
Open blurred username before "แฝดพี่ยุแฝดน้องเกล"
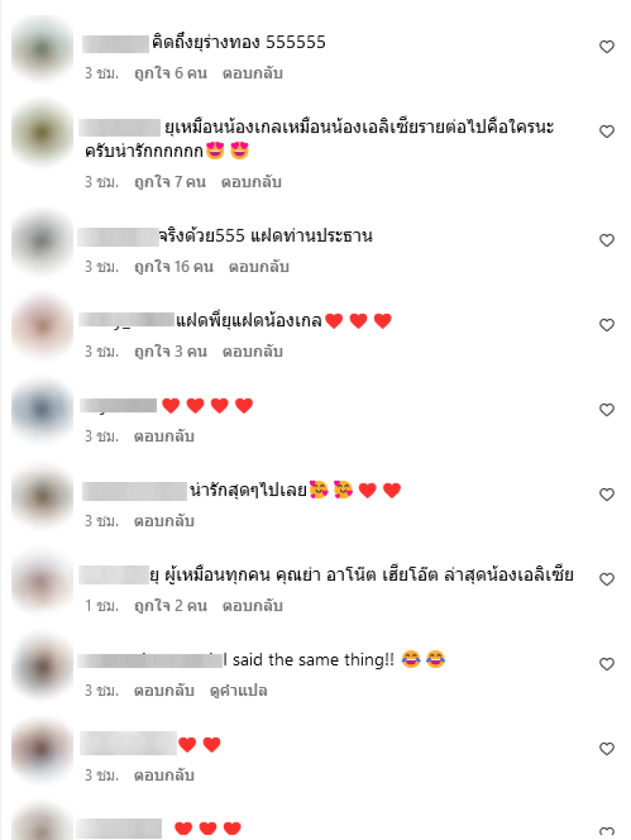126,319
